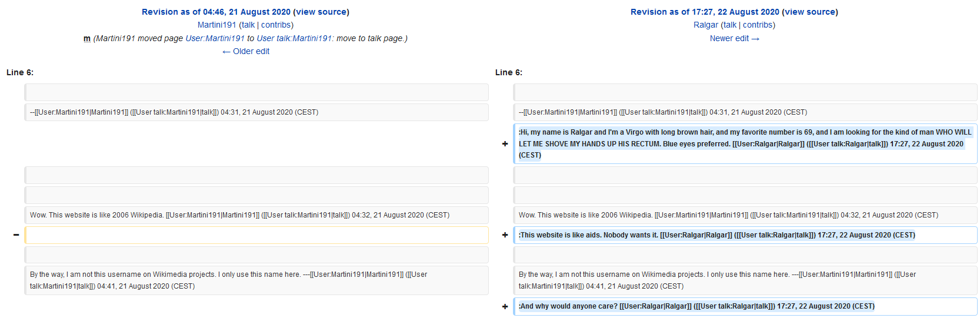Click the yellow-bordered deleted empty line
Viewport: 980px width, 318px height.
(x=256, y=235)
